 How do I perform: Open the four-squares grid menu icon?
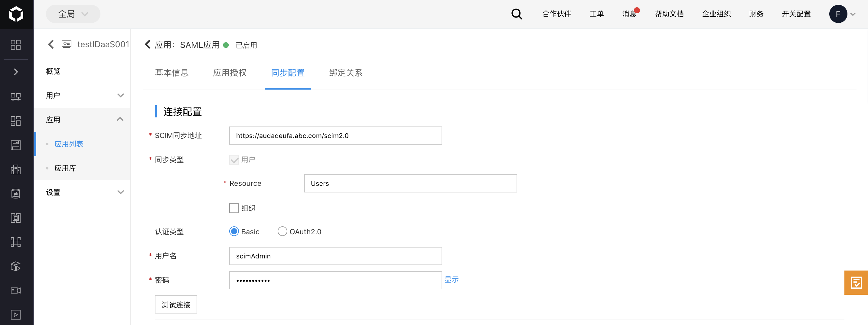coord(16,44)
